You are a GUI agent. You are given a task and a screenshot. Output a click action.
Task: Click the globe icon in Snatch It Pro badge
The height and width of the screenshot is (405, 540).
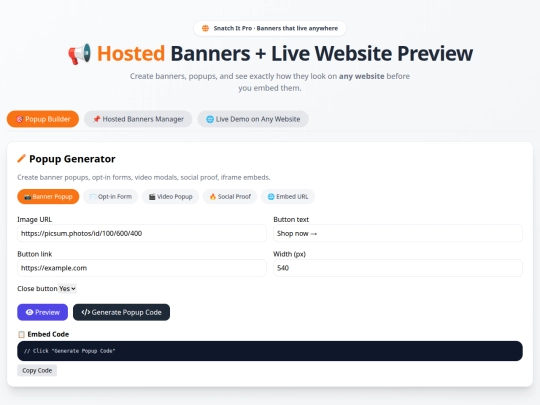[x=205, y=28]
